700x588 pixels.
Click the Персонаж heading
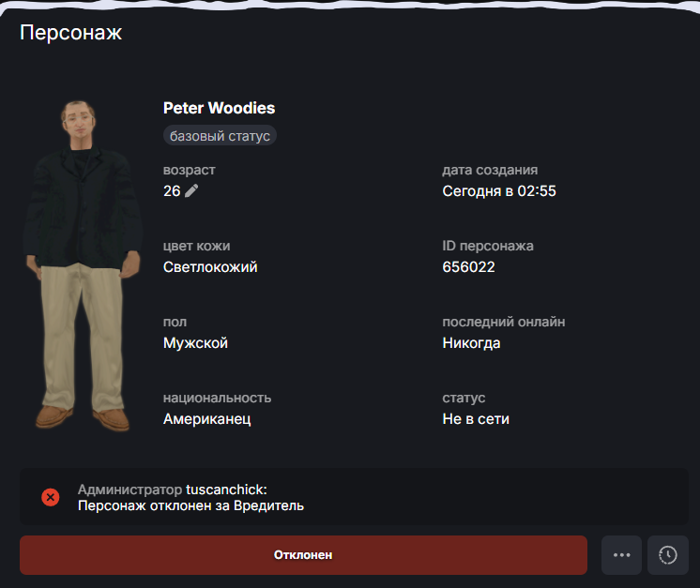click(71, 33)
